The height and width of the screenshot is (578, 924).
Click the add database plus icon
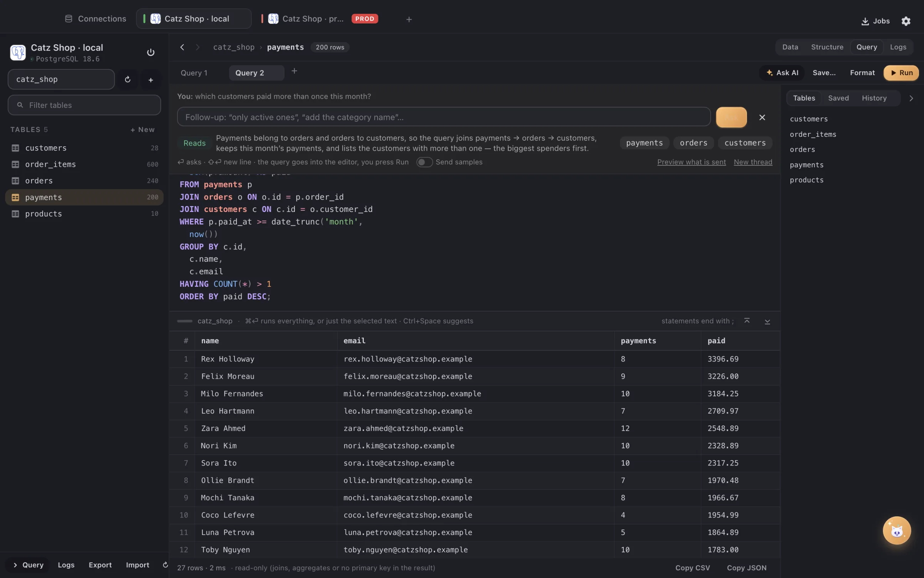[151, 79]
